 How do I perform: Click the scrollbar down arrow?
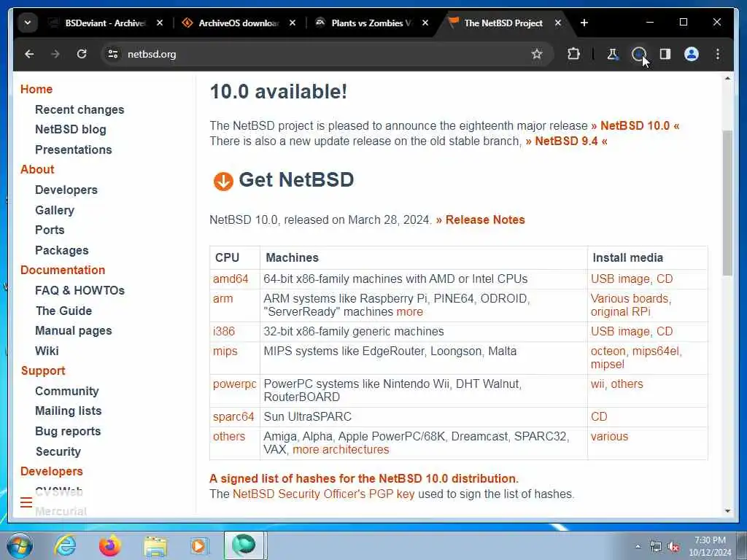727,511
